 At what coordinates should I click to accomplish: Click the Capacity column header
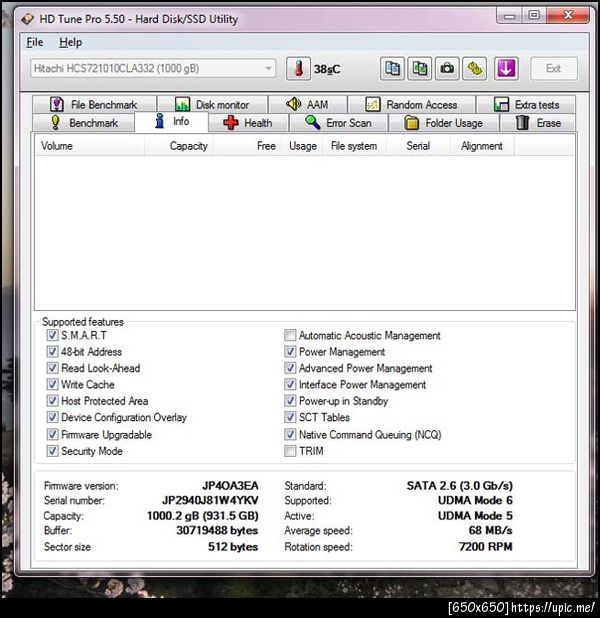[x=179, y=146]
